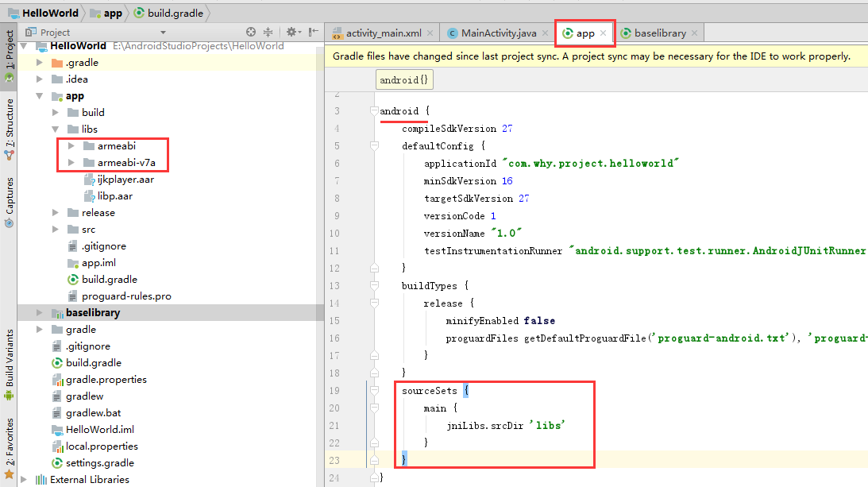Close the MainActivity.java tab
The width and height of the screenshot is (868, 487).
coord(546,33)
